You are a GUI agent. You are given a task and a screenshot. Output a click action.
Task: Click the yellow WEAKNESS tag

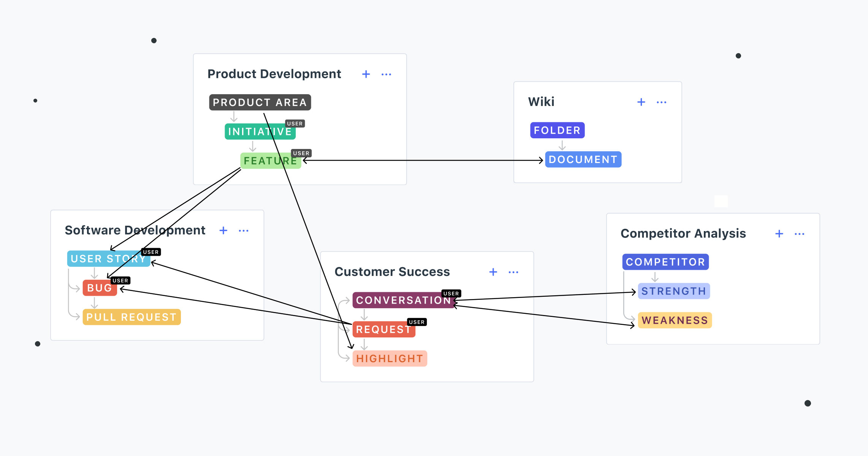click(675, 320)
